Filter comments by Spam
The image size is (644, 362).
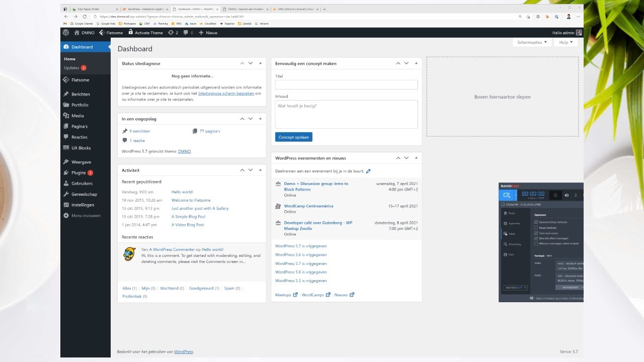click(x=229, y=289)
